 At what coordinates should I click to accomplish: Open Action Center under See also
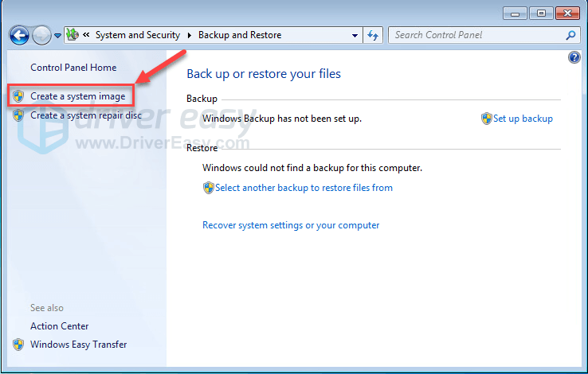click(60, 326)
